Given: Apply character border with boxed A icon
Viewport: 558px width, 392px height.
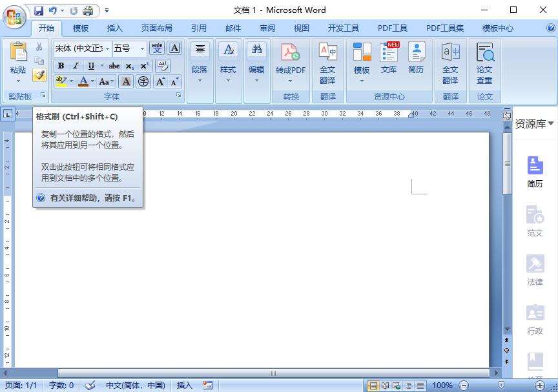Looking at the screenshot, I should 174,48.
